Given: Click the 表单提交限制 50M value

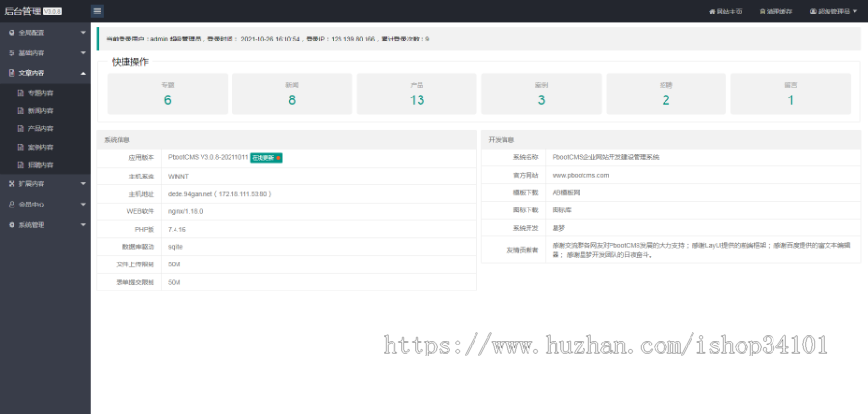Looking at the screenshot, I should (x=175, y=282).
